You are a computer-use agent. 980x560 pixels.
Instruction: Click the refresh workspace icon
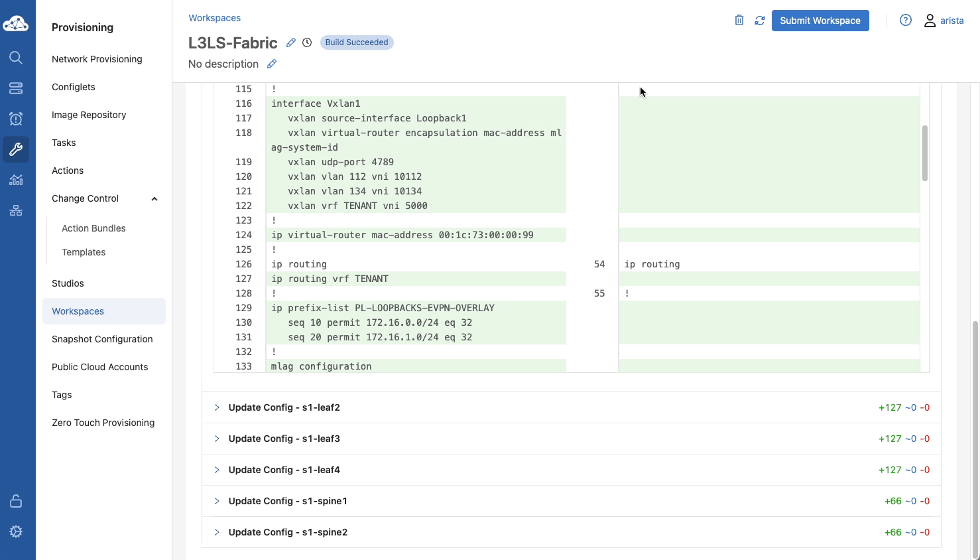[760, 21]
